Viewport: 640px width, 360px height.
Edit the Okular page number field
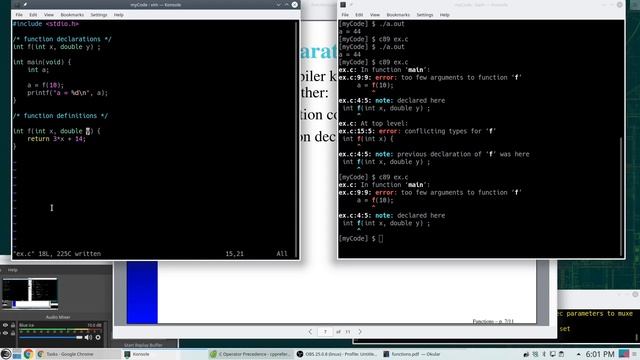pos(325,331)
